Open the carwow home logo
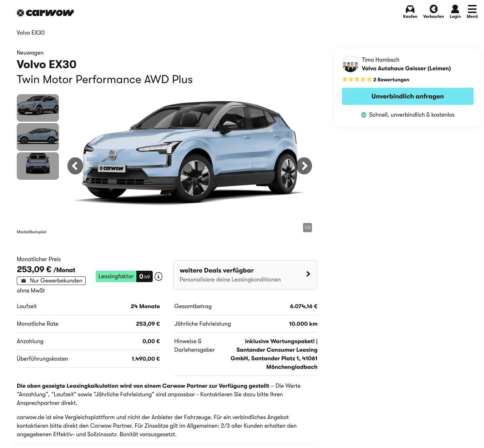 click(45, 13)
